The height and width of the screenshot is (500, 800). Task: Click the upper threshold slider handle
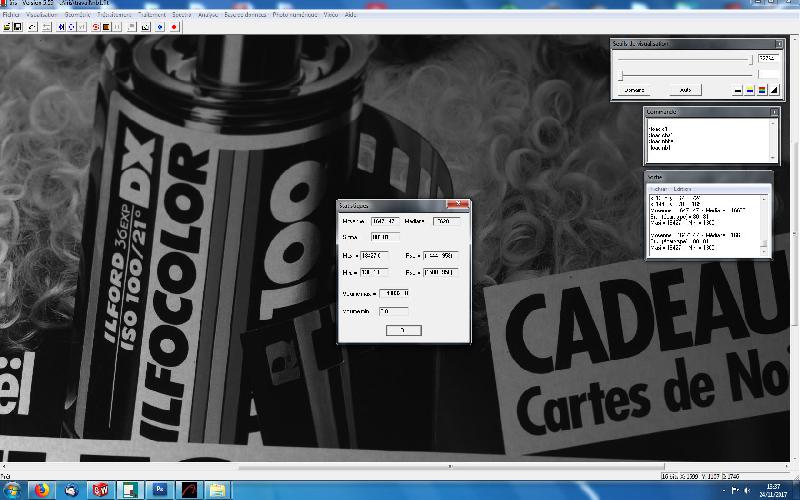pyautogui.click(x=751, y=60)
